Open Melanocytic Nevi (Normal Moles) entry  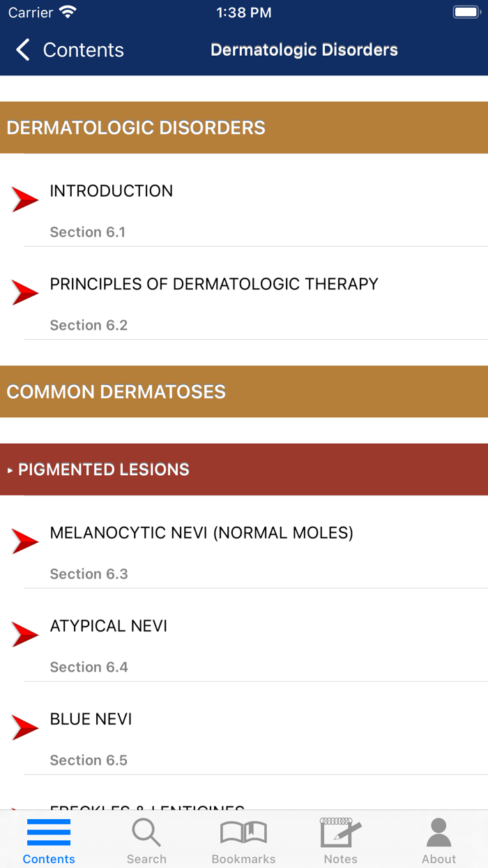click(201, 533)
